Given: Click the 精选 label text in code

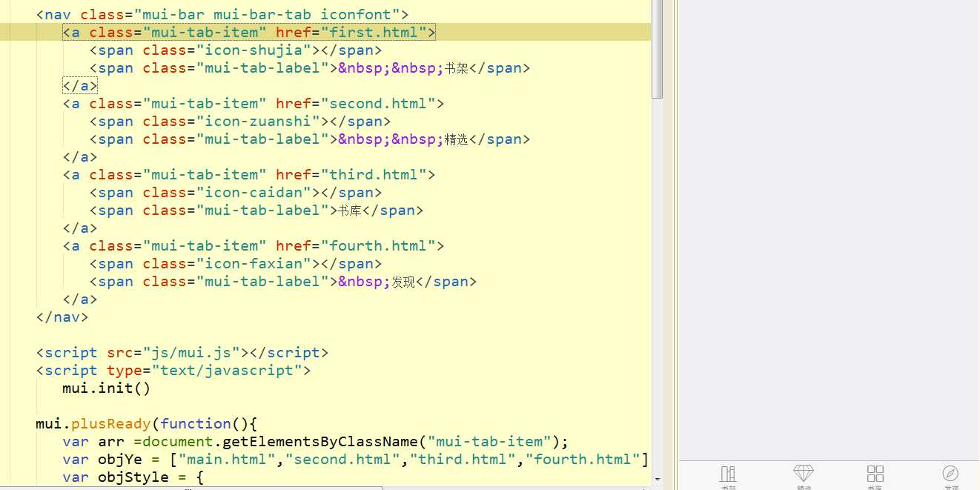Looking at the screenshot, I should [457, 139].
